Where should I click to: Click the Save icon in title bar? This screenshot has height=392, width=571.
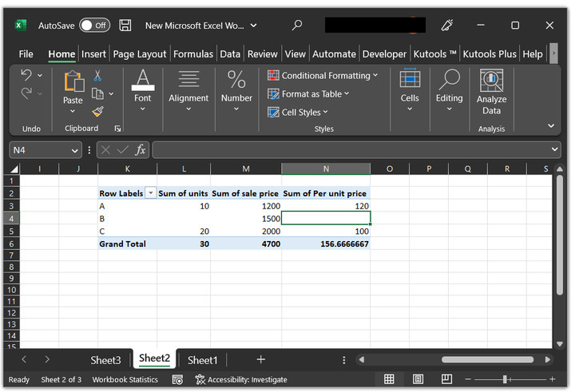point(125,26)
